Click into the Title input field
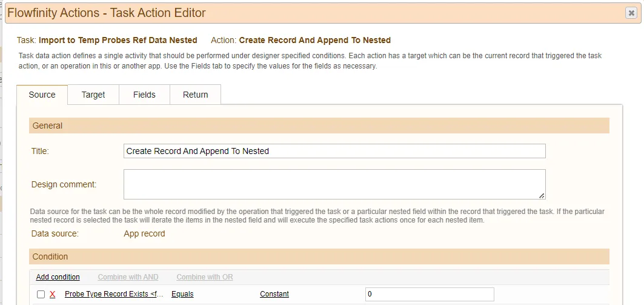 (334, 151)
